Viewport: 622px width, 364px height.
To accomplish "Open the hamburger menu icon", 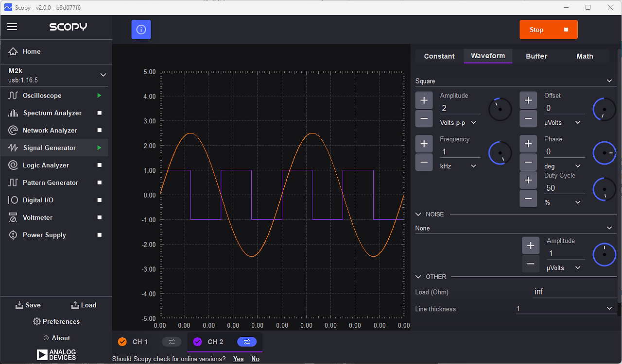I will click(x=12, y=27).
